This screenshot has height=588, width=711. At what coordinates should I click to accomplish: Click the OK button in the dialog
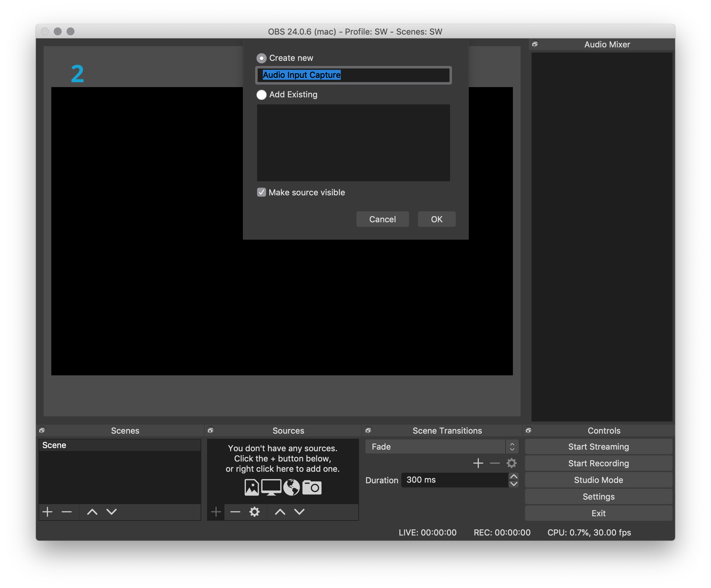click(436, 219)
